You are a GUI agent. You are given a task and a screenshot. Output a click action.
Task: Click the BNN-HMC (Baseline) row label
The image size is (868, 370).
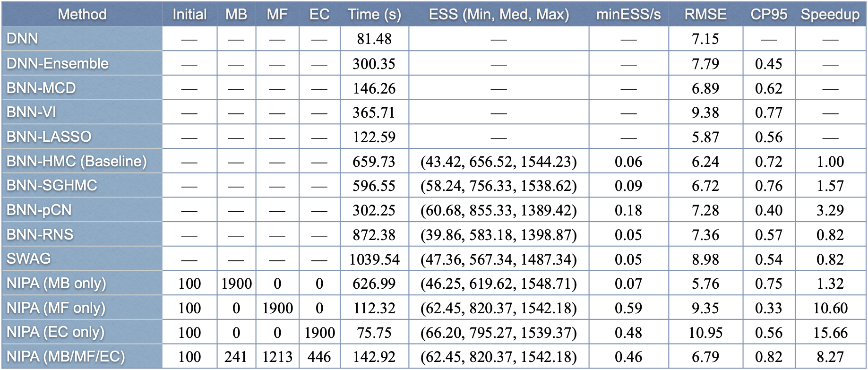[77, 161]
